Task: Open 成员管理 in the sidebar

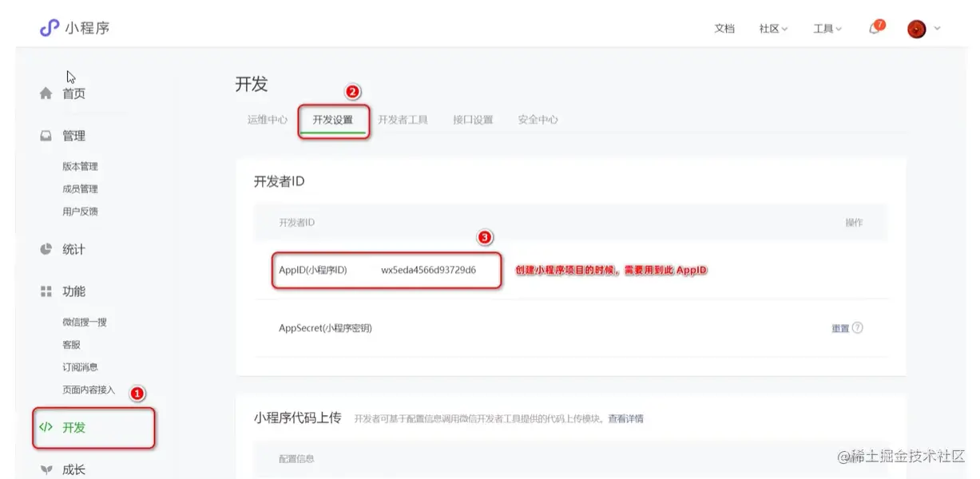Action: (x=80, y=188)
